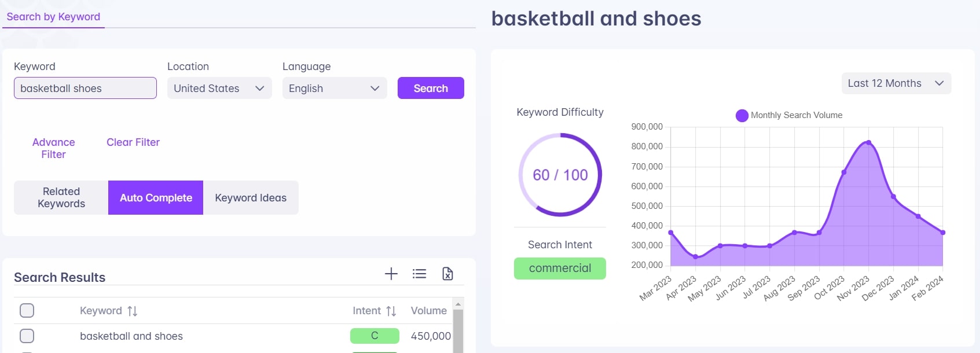Click the 60 / 100 difficulty gauge
The width and height of the screenshot is (980, 353).
(x=560, y=175)
